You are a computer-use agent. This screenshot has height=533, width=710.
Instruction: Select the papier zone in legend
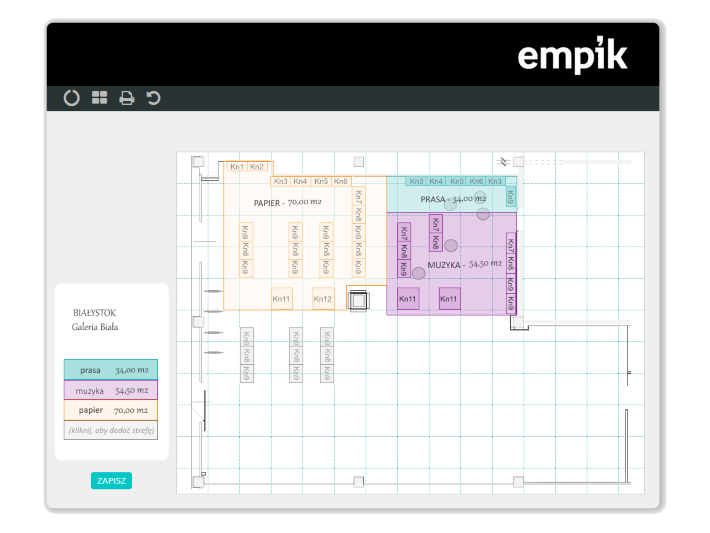111,410
